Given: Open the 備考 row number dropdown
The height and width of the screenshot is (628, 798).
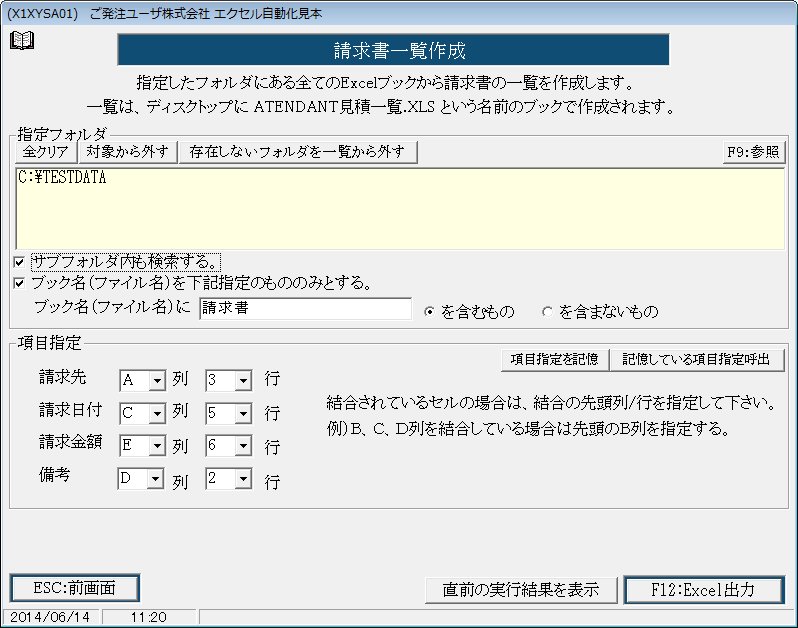Looking at the screenshot, I should (x=242, y=480).
